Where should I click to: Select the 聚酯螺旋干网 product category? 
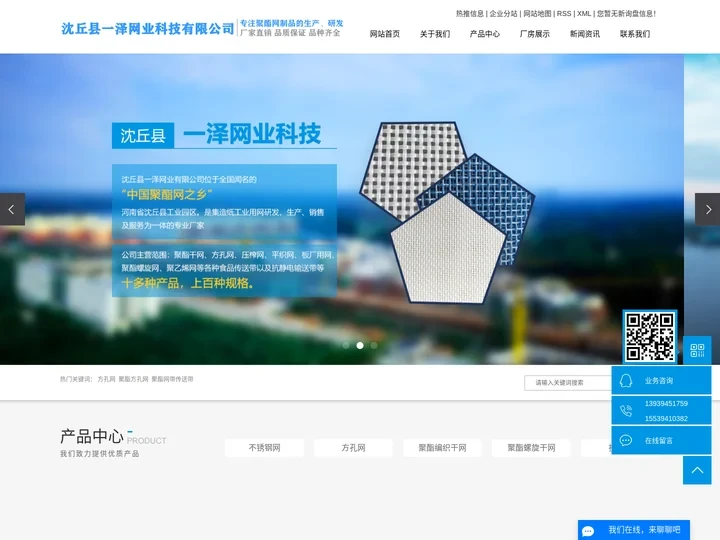531,448
